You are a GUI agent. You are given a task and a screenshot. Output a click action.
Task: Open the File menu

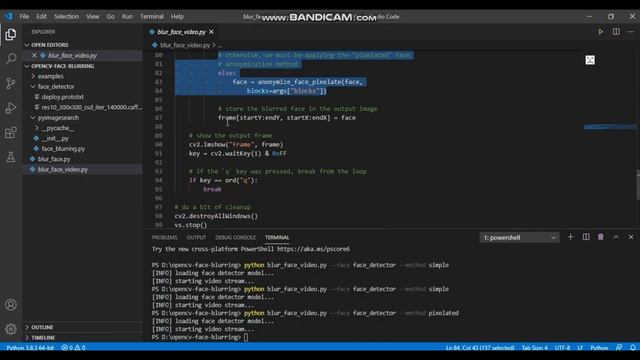(x=24, y=16)
